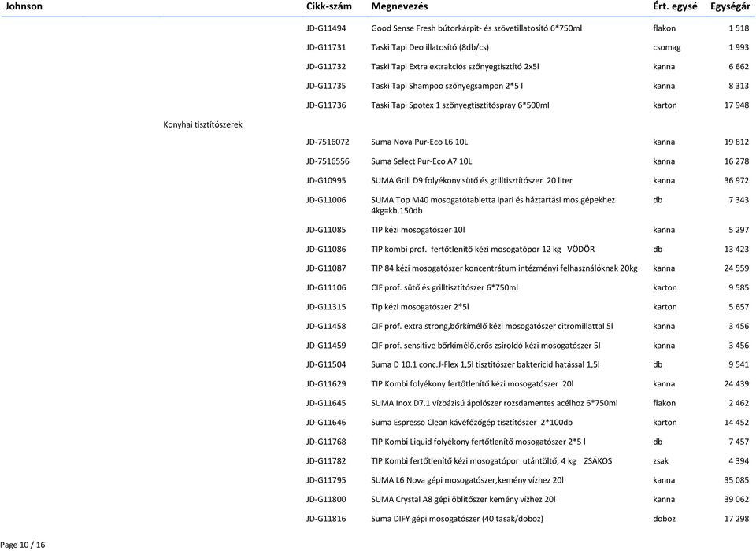Viewport: 756px width, 551px height.
Task: Click the 'Cikk-szám' column header
Action: (329, 6)
